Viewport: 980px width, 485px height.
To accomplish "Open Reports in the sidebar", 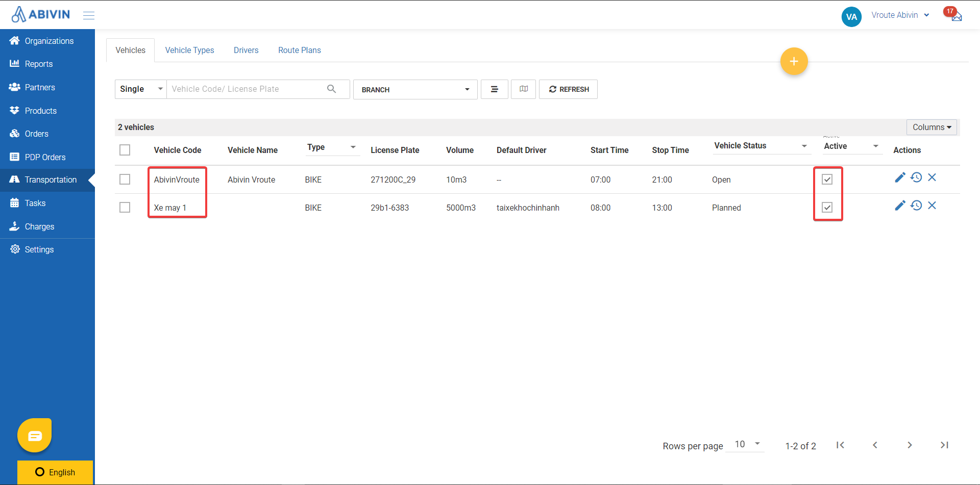I will pyautogui.click(x=47, y=64).
